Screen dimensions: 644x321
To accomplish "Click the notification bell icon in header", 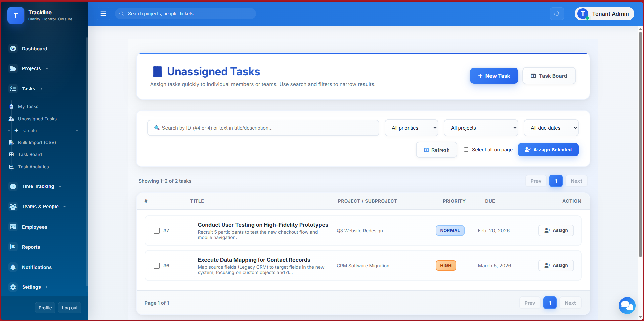I will pos(557,14).
